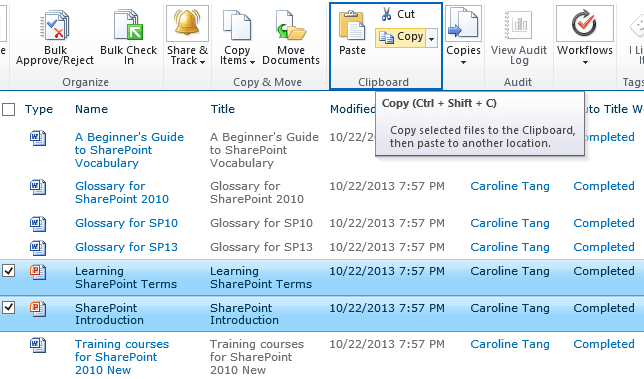The height and width of the screenshot is (379, 644).
Task: Open the Copy Items dropdown
Action: click(237, 55)
